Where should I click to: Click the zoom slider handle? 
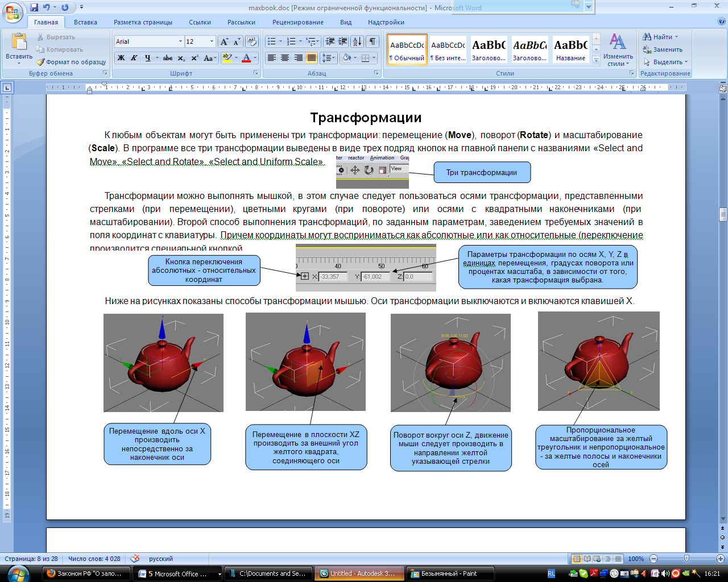click(686, 559)
